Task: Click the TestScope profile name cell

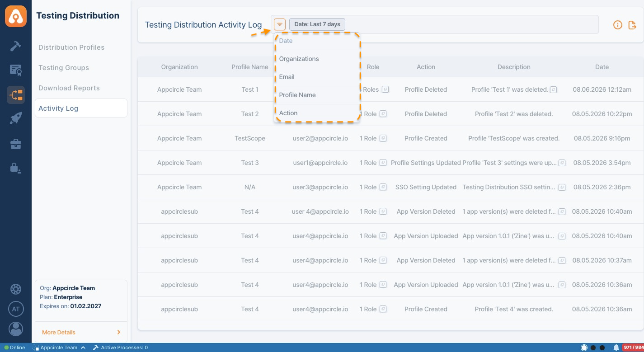Action: click(250, 138)
